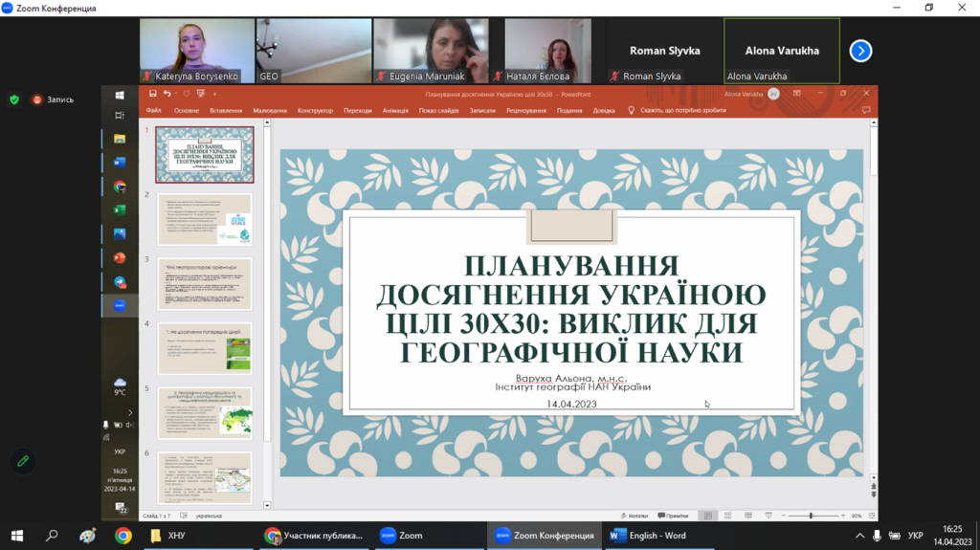Click fit slide to window icon
The height and width of the screenshot is (550, 980).
click(x=870, y=516)
